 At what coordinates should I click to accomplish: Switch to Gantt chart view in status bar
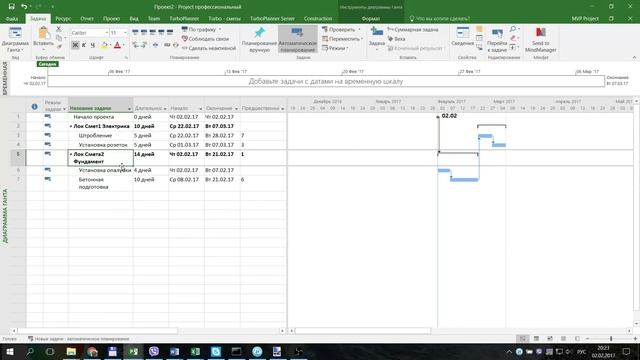522,339
